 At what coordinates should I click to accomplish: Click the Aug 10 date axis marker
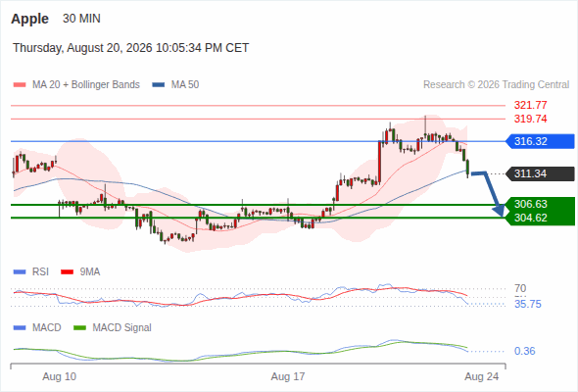click(60, 376)
